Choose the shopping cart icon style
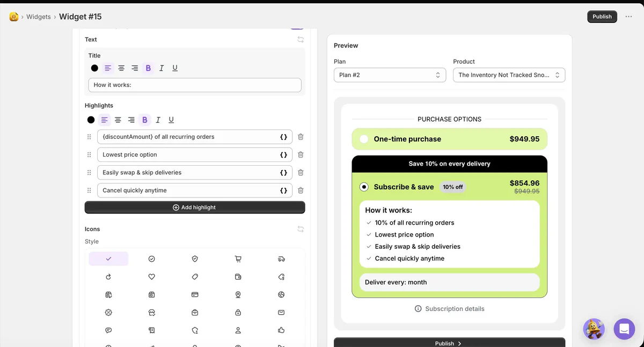Image resolution: width=644 pixels, height=347 pixels. point(238,259)
